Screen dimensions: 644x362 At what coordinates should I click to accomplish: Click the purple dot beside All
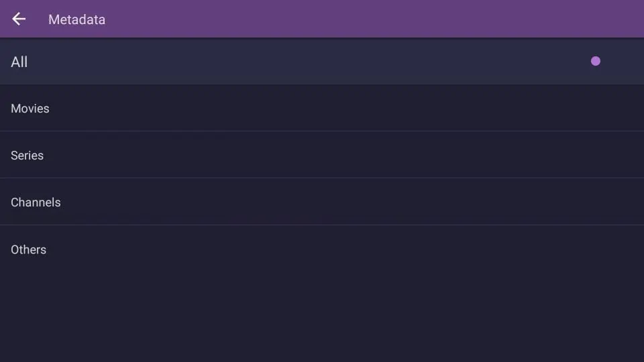pos(595,61)
